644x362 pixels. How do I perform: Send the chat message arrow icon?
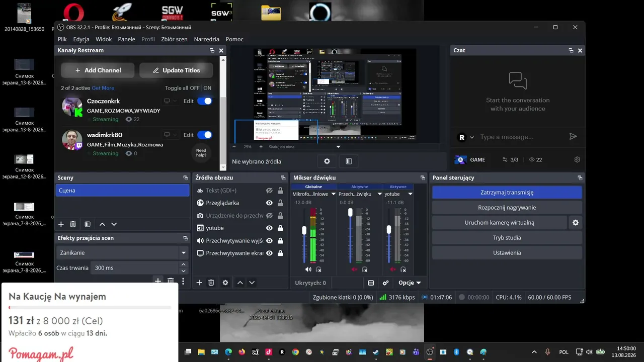pyautogui.click(x=573, y=137)
